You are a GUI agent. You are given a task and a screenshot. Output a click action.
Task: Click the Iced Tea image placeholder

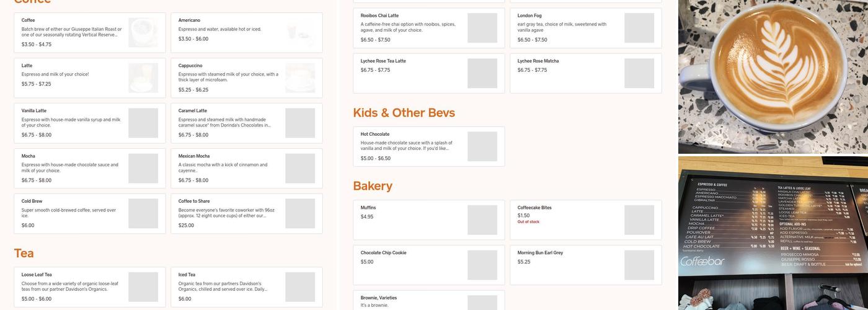(300, 286)
